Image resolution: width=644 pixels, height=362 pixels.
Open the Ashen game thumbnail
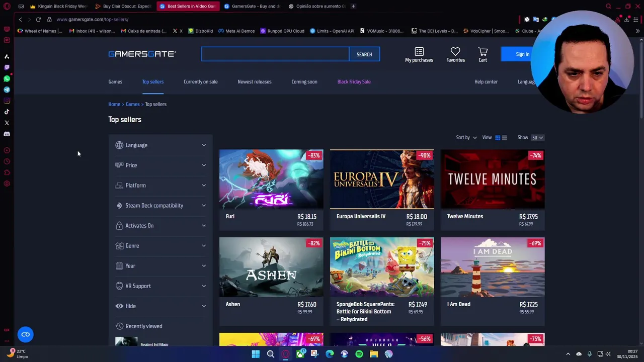click(x=271, y=267)
